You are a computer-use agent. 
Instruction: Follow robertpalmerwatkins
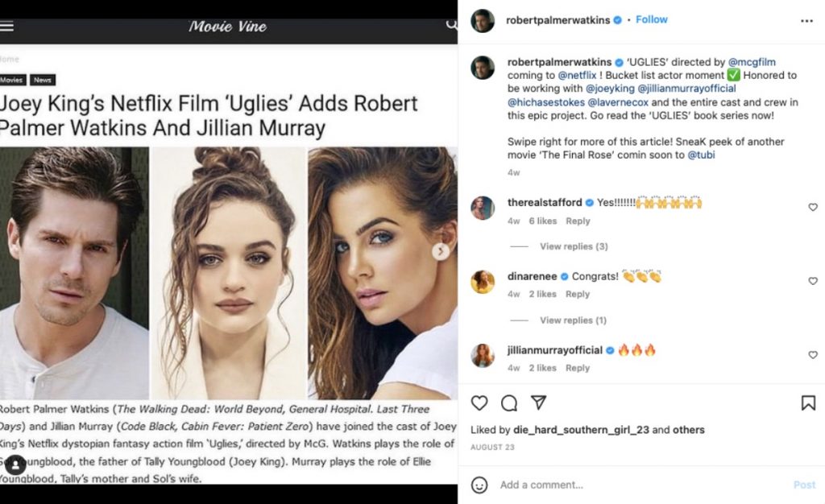pos(651,19)
